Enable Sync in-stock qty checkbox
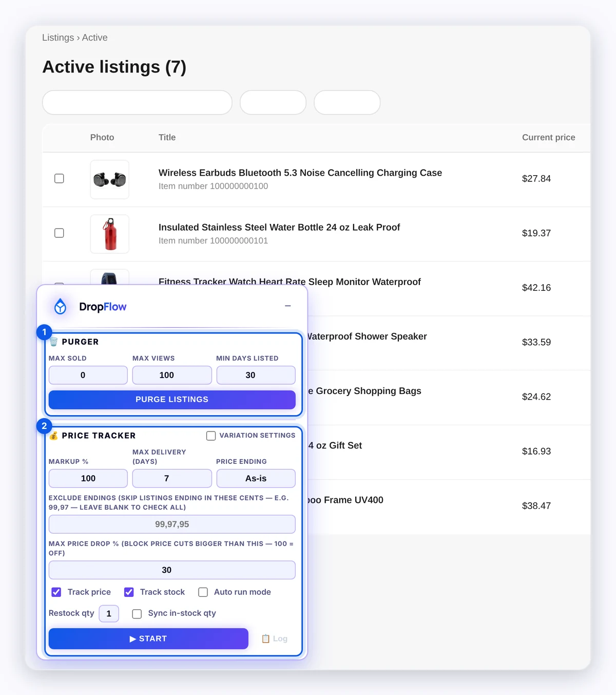The width and height of the screenshot is (616, 695). click(x=137, y=614)
